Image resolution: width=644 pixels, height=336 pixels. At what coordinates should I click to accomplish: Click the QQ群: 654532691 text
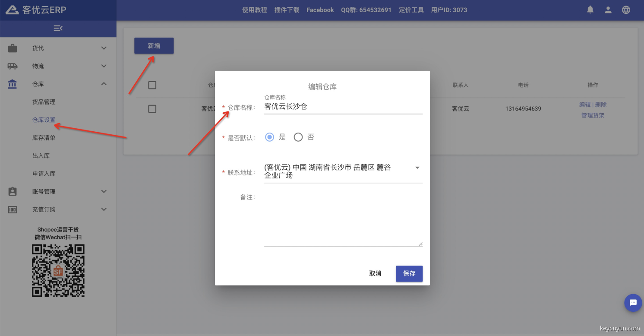point(366,10)
